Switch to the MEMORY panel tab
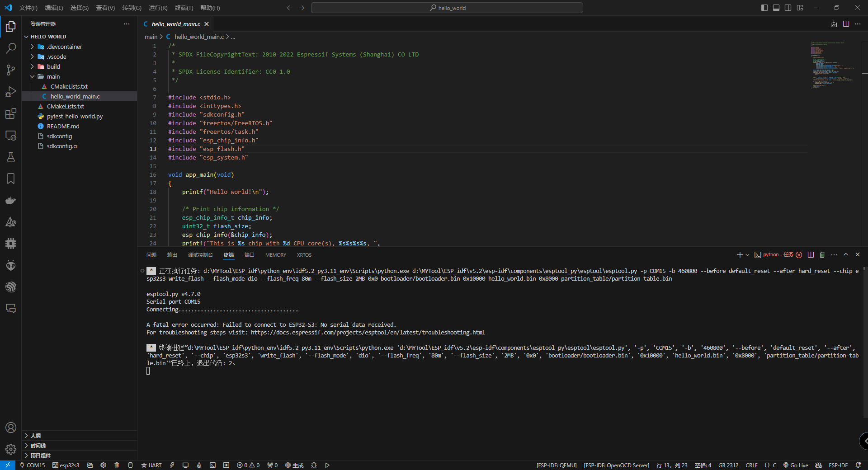 click(x=276, y=255)
